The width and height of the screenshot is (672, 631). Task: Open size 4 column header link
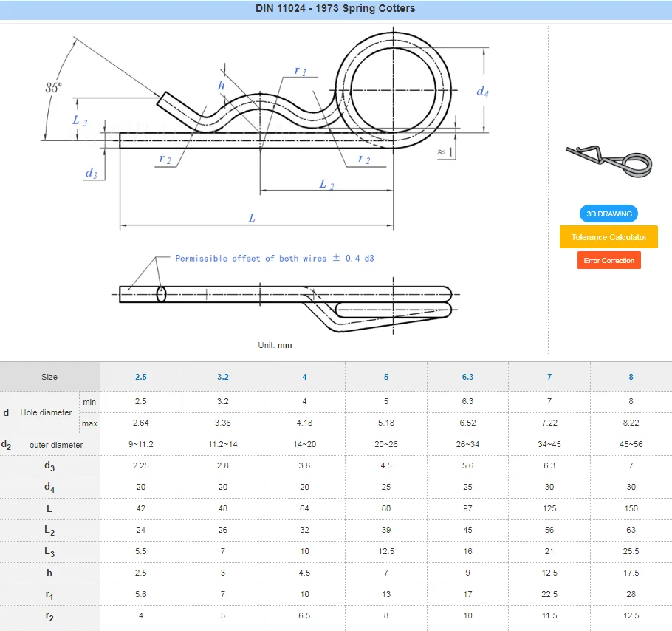point(304,377)
